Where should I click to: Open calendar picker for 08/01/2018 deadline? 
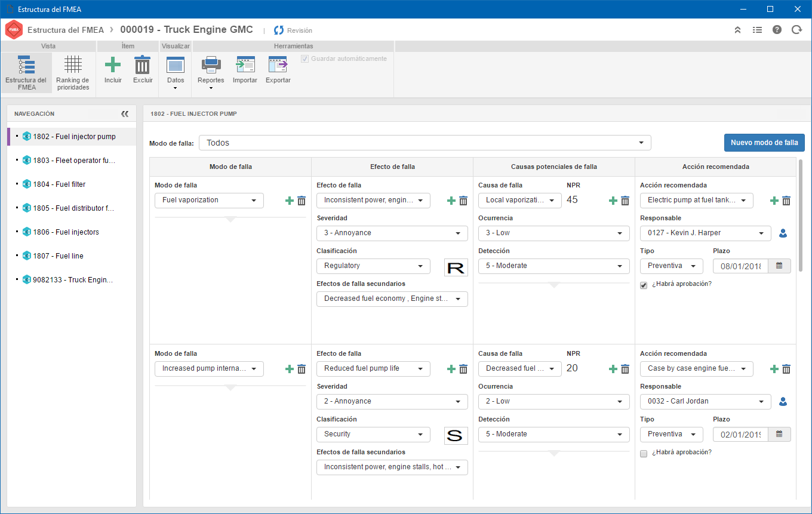779,266
